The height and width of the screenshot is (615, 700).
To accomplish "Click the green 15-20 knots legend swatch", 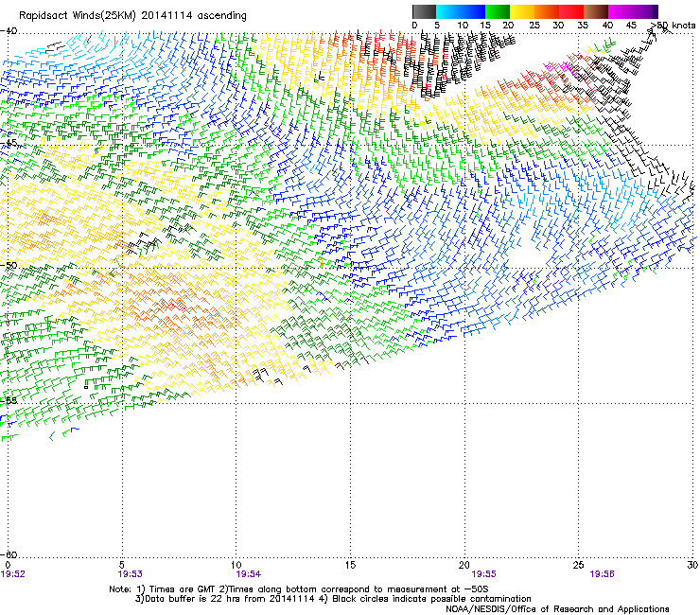I will tap(498, 11).
